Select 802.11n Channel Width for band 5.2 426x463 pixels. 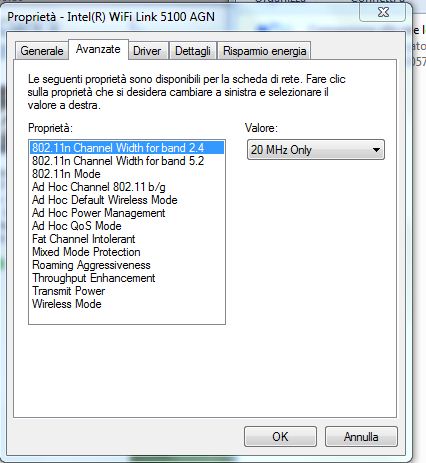pyautogui.click(x=127, y=161)
